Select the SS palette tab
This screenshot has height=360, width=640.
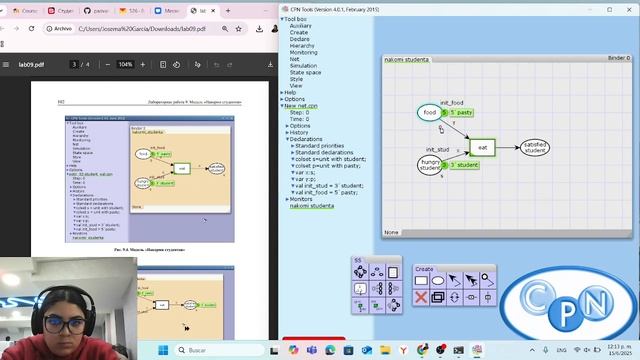point(358,260)
